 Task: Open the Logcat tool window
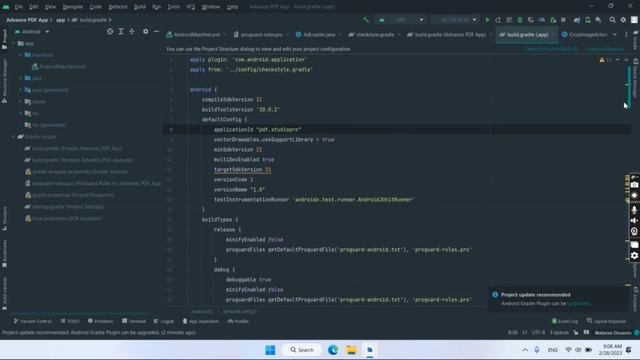(164, 321)
